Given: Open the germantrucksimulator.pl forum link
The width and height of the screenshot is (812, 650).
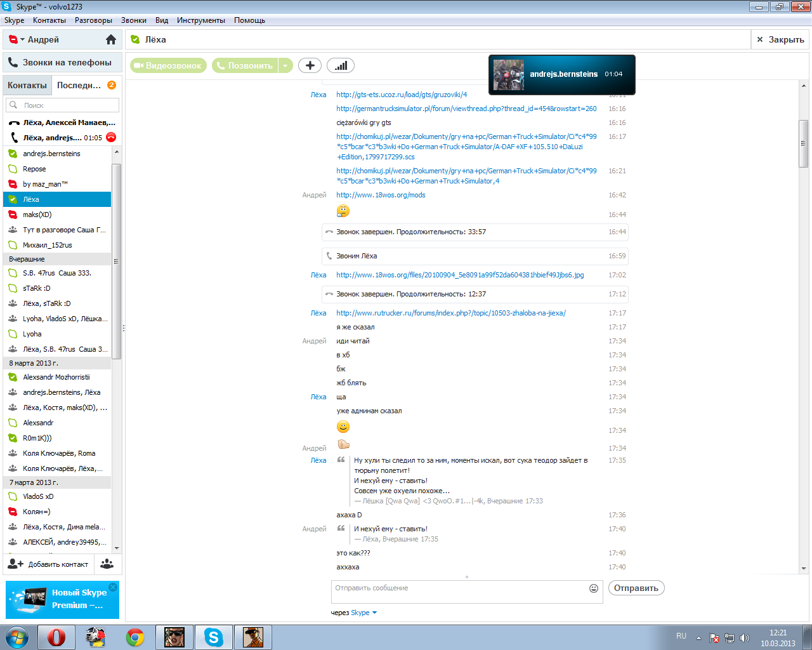Looking at the screenshot, I should point(466,109).
